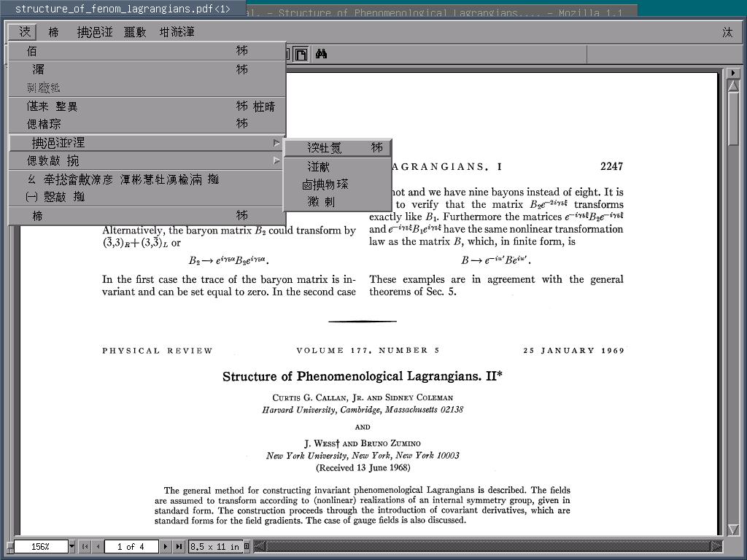The width and height of the screenshot is (747, 560).
Task: Click the vertical scrollbar up arrow
Action: coord(733,86)
